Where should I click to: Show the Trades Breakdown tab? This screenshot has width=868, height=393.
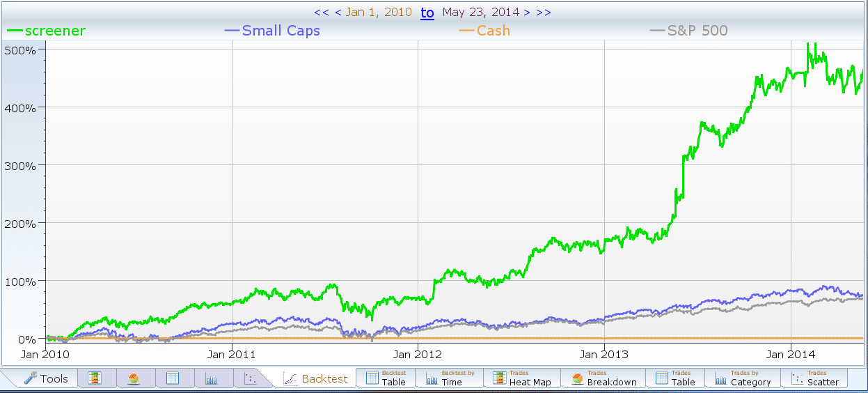click(x=603, y=378)
